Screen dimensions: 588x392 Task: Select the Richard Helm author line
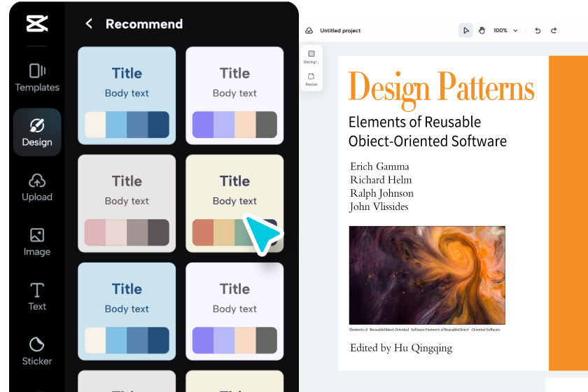(x=381, y=180)
